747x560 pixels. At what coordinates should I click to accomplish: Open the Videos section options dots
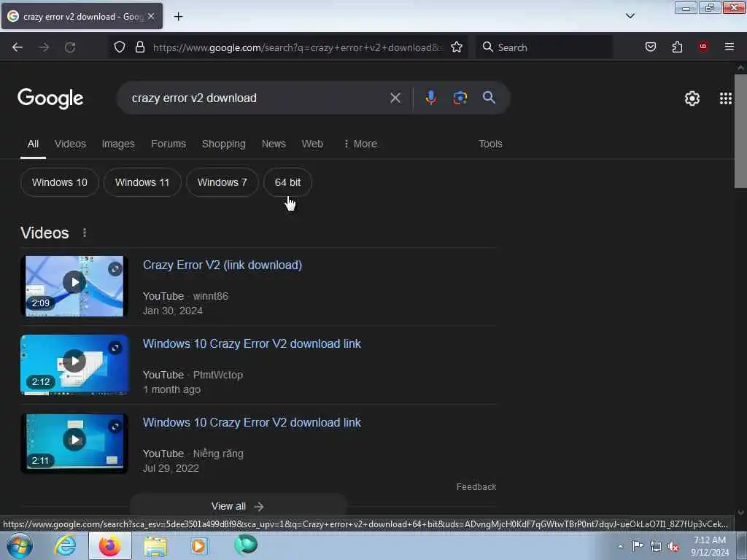coord(85,233)
